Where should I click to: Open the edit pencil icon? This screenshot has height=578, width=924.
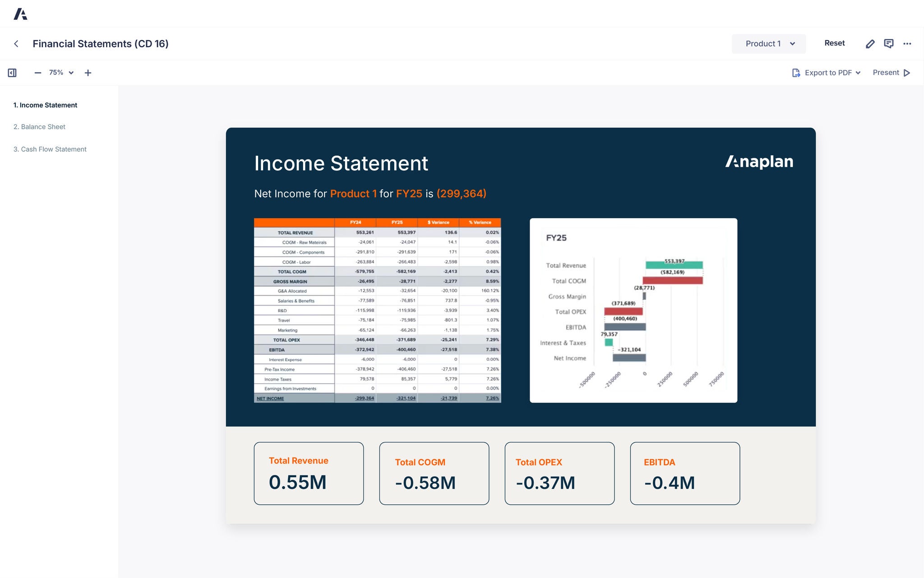click(x=870, y=43)
